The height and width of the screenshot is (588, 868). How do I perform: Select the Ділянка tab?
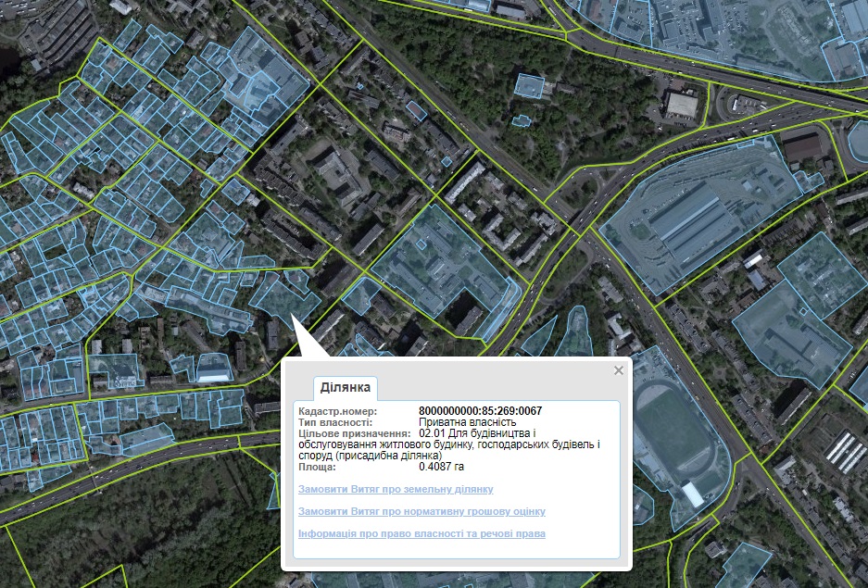coord(346,388)
